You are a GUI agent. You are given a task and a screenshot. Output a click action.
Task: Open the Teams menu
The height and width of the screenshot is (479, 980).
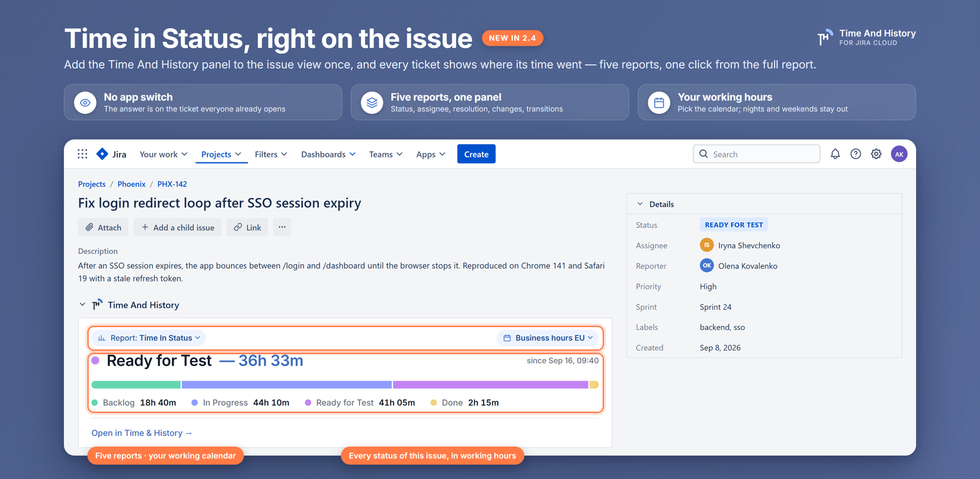(x=386, y=154)
